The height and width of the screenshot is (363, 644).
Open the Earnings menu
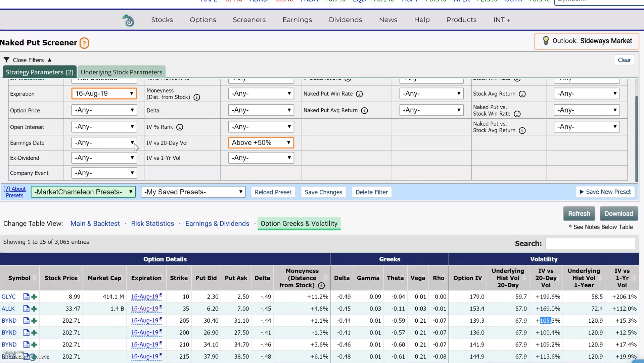click(x=297, y=20)
